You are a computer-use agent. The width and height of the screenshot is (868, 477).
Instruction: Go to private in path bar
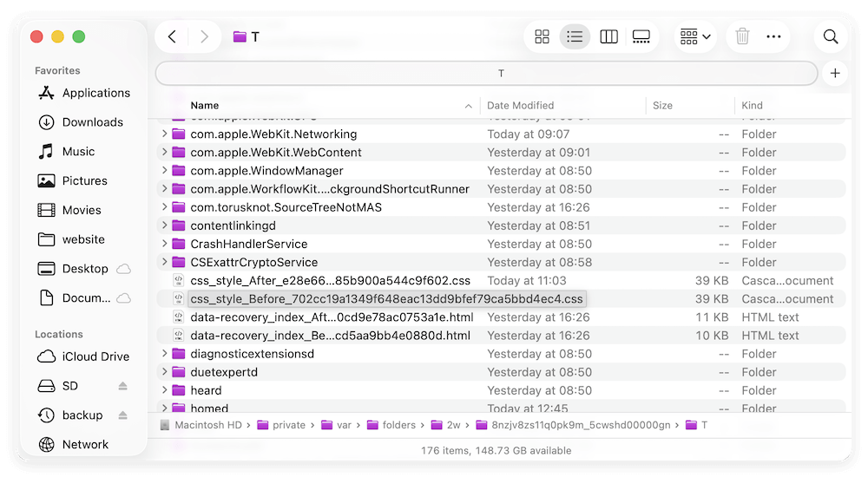pyautogui.click(x=281, y=425)
